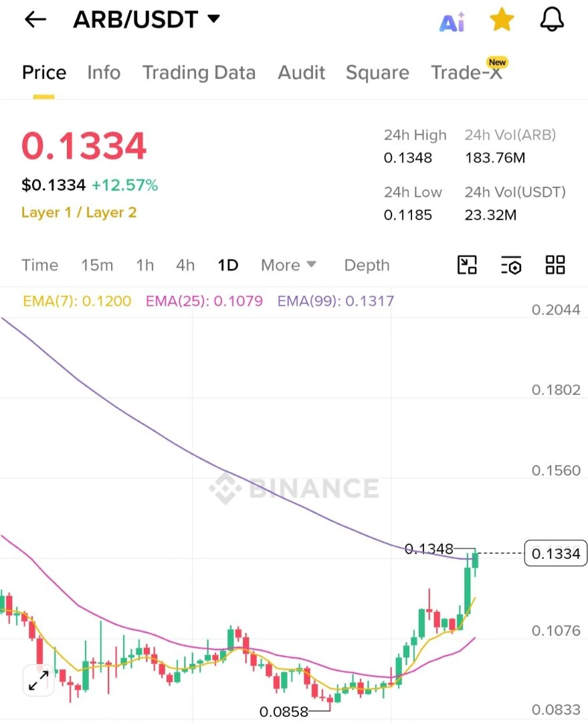
Task: Click the 24h Low value 0.1185
Action: (x=408, y=215)
